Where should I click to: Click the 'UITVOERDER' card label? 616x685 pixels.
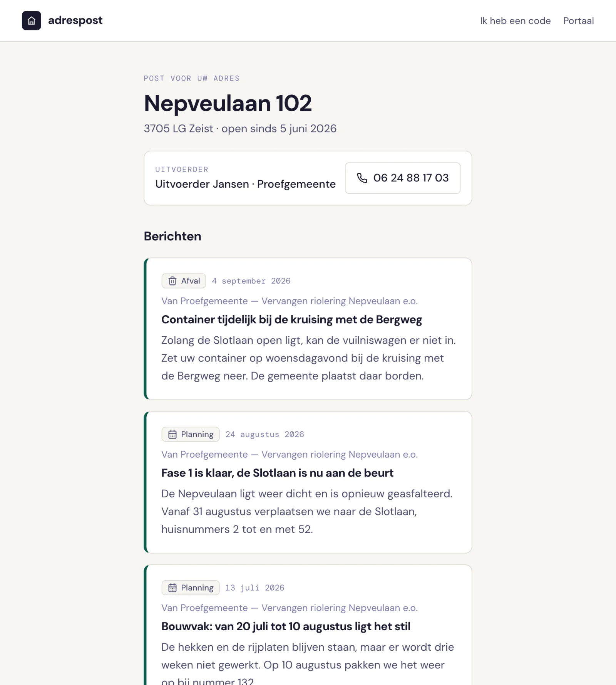pos(182,170)
